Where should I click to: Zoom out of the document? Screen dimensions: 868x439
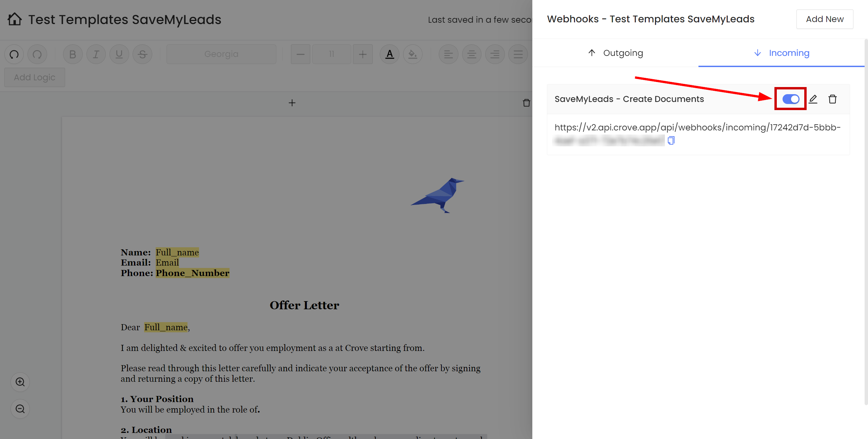point(20,409)
